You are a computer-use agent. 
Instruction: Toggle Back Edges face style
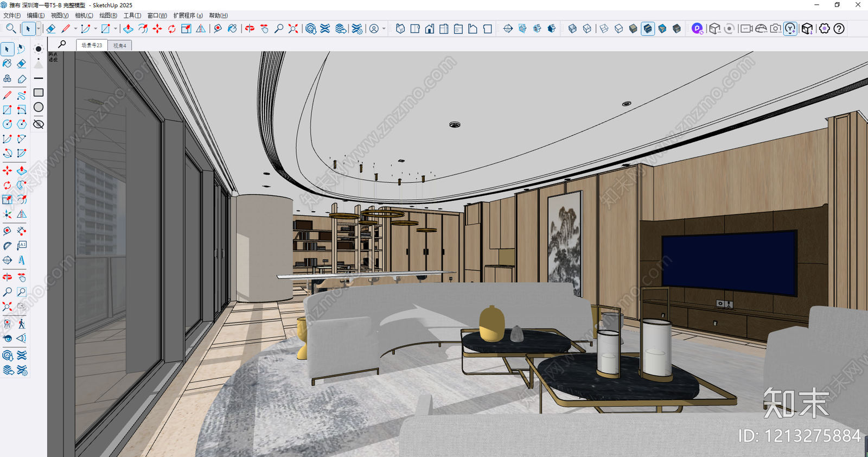587,29
